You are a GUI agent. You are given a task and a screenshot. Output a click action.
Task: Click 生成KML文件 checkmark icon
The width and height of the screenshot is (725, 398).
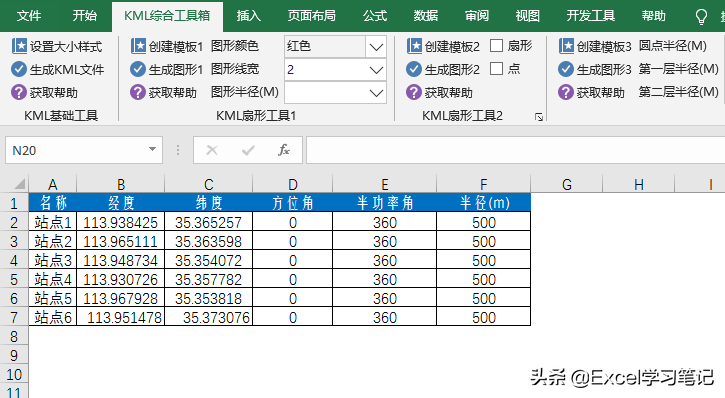(x=18, y=69)
